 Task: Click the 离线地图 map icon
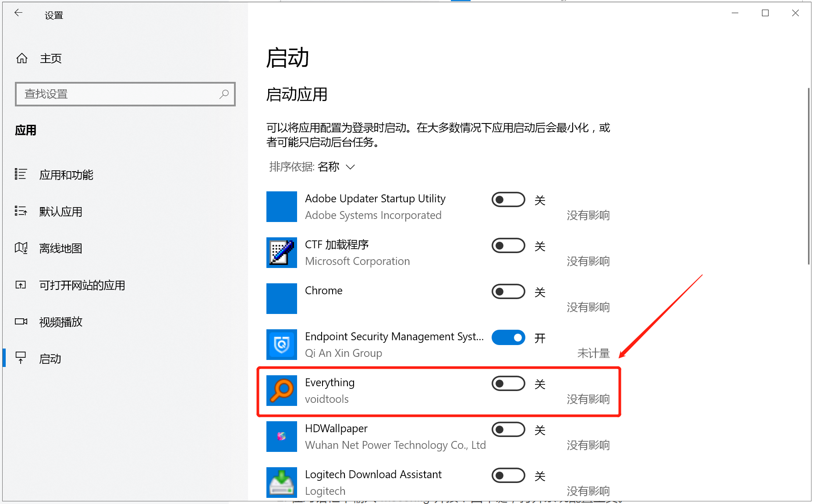click(21, 248)
